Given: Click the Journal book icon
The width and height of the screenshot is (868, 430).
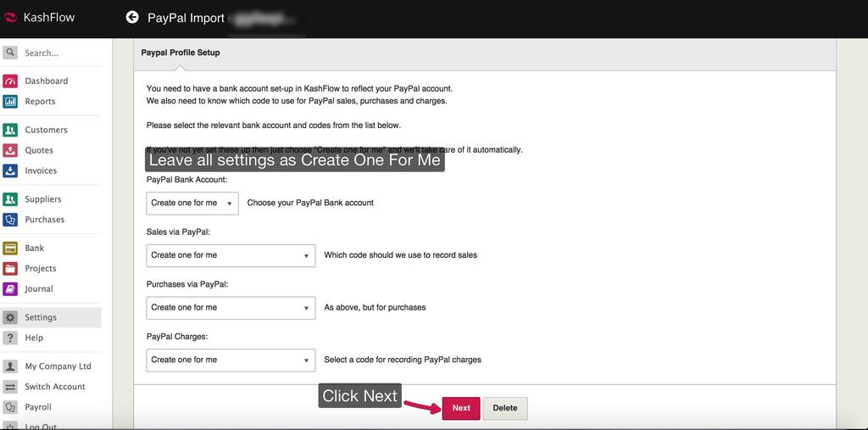Looking at the screenshot, I should (10, 289).
